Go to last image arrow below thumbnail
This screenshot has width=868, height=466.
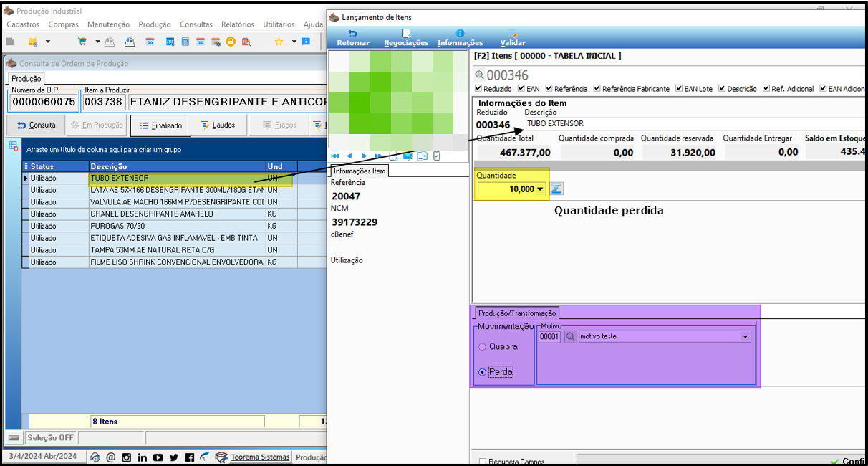[x=379, y=156]
